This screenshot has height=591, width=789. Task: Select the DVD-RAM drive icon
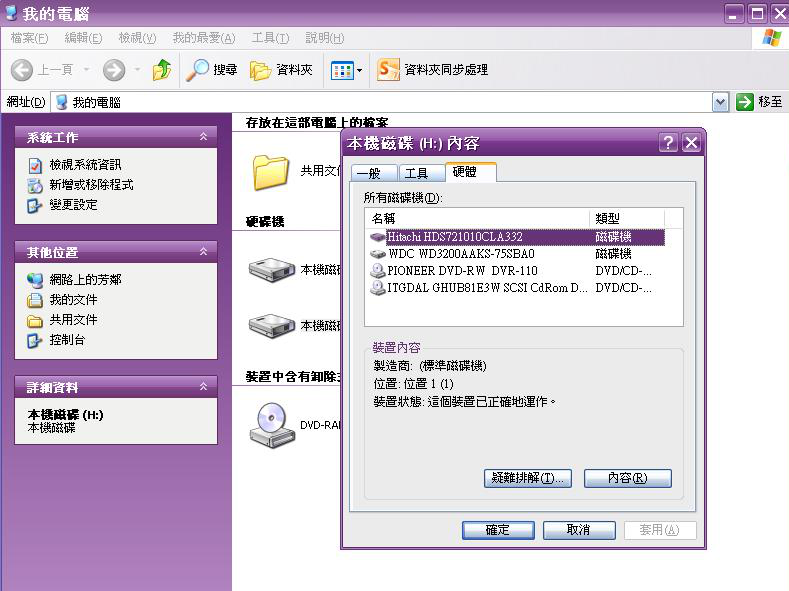(272, 425)
